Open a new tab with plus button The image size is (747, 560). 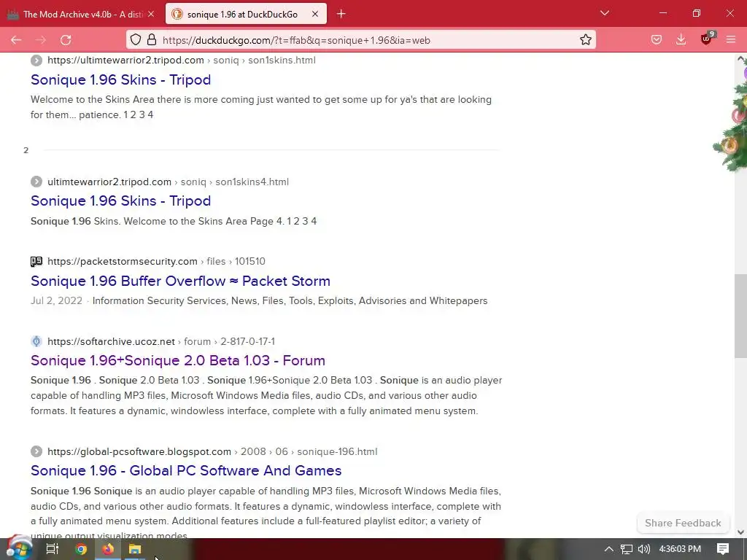(341, 14)
